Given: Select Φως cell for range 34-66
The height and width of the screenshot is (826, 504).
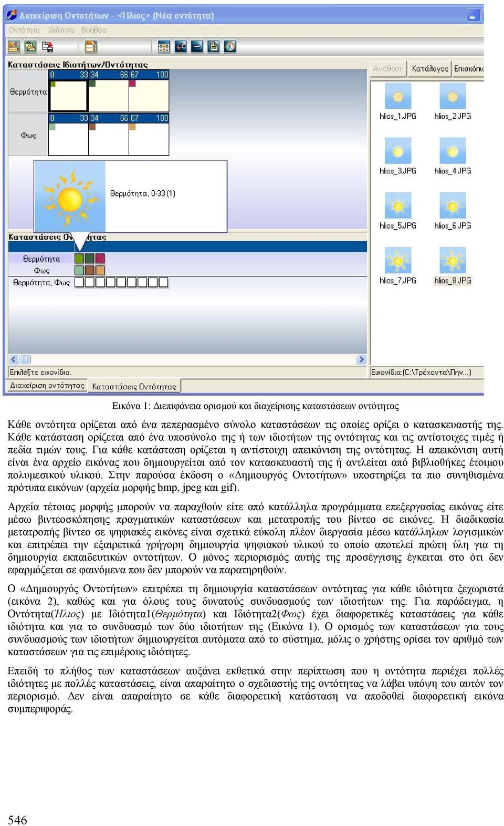Looking at the screenshot, I should click(x=109, y=139).
